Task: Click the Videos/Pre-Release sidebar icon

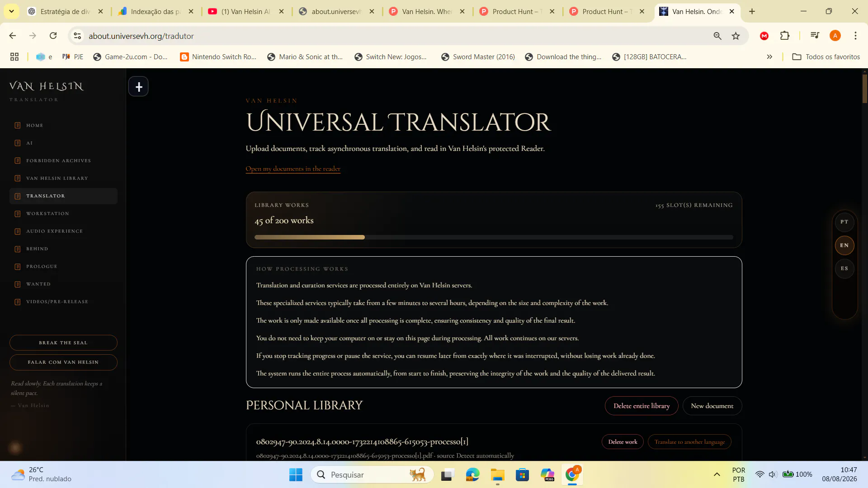Action: 18,302
